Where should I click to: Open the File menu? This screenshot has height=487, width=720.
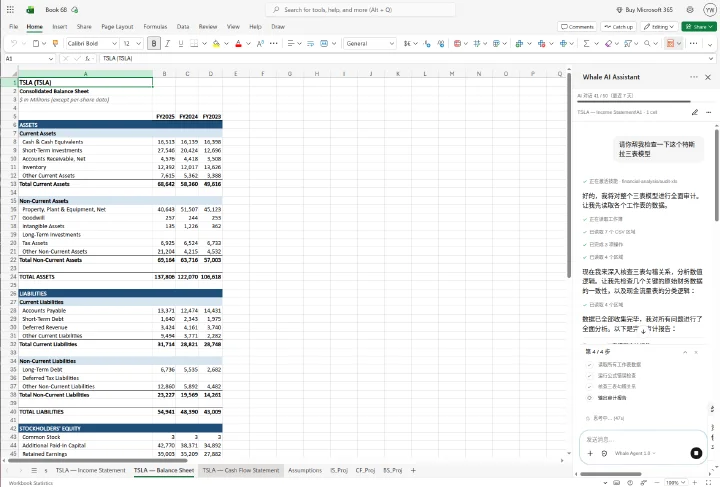click(x=14, y=27)
